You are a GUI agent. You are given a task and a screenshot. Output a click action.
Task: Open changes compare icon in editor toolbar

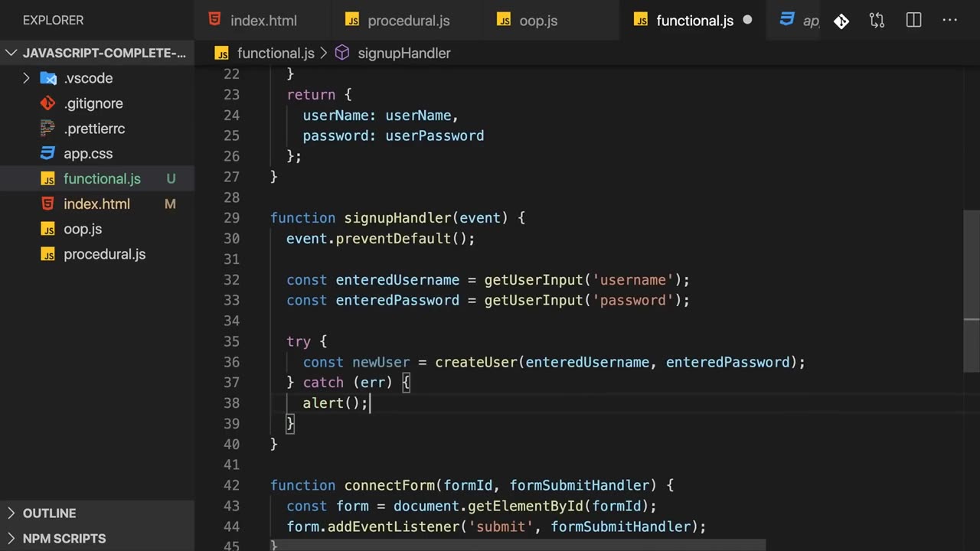pos(877,21)
